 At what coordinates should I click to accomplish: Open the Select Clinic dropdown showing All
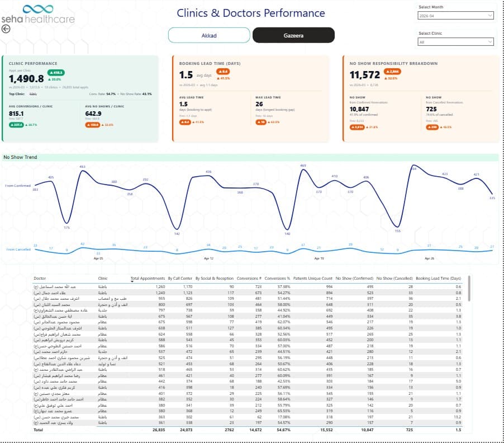[455, 42]
